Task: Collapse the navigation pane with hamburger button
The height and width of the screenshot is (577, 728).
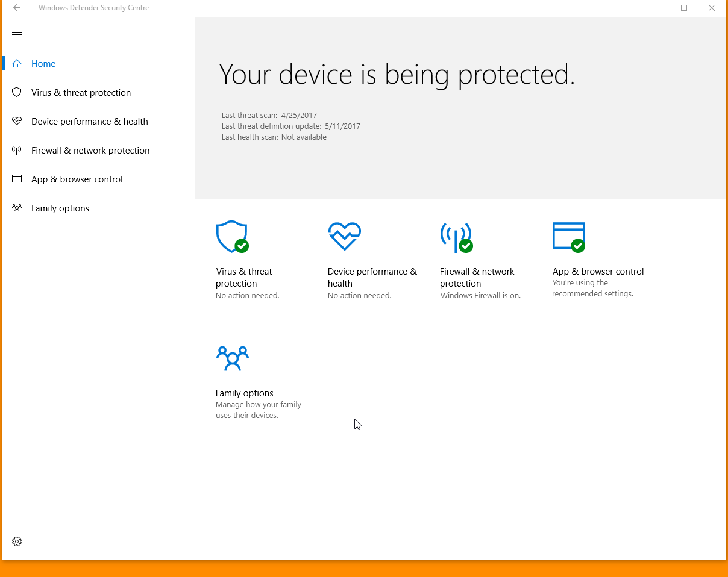Action: pyautogui.click(x=17, y=33)
